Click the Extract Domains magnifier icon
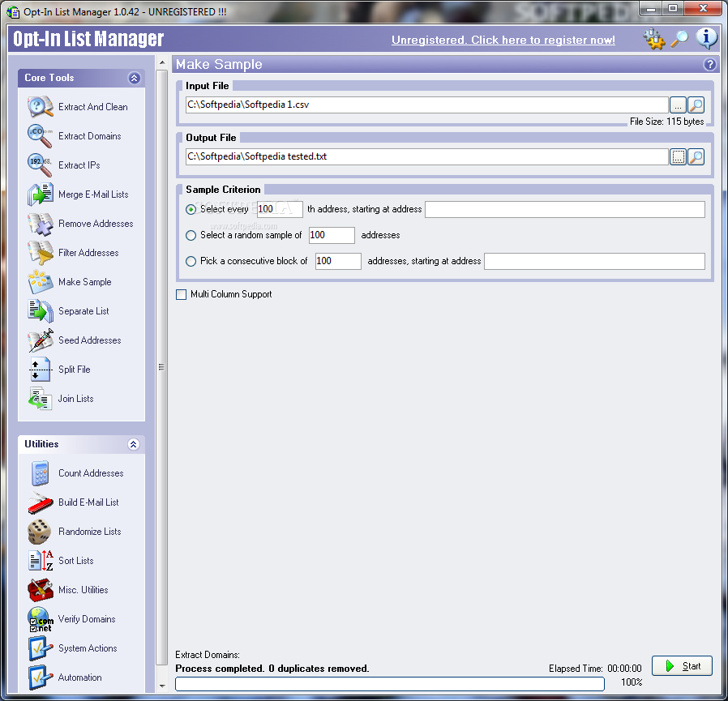Viewport: 728px width, 701px height. pos(40,136)
